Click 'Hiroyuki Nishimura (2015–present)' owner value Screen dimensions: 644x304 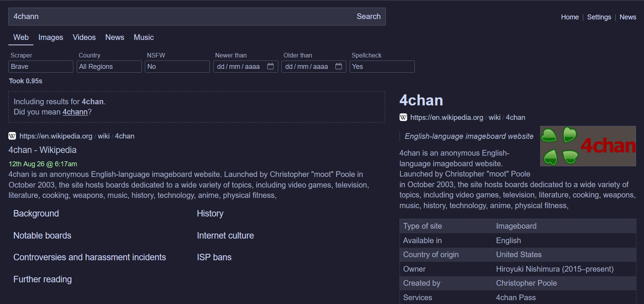555,269
